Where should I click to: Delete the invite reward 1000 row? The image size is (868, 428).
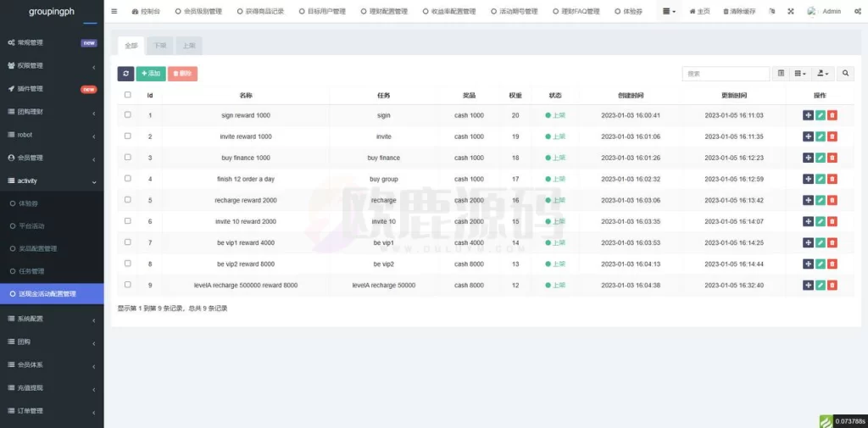pos(832,136)
